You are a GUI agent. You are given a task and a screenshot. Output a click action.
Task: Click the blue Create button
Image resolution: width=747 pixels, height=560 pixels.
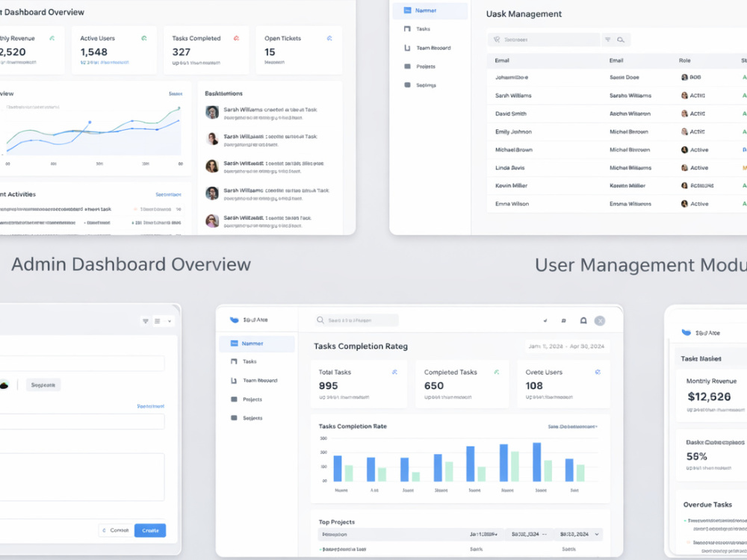150,530
